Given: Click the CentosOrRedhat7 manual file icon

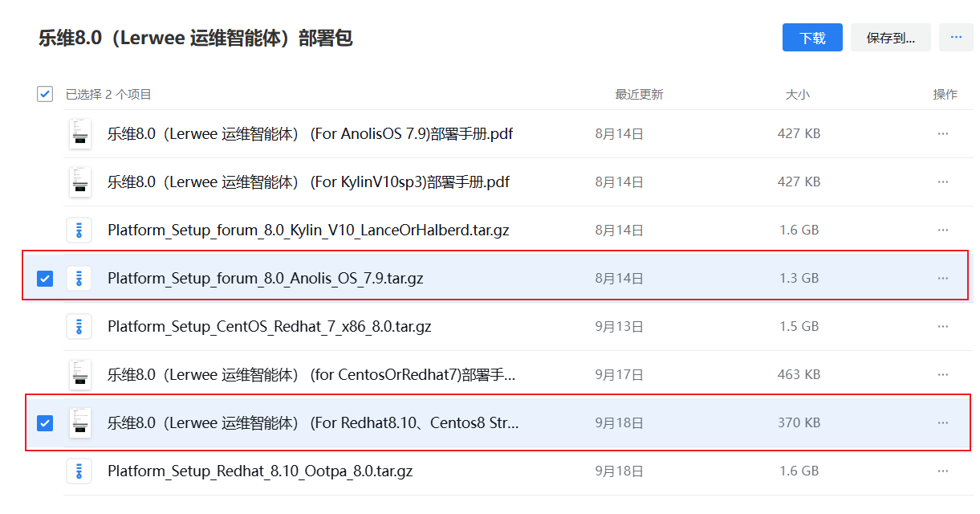Looking at the screenshot, I should (79, 375).
